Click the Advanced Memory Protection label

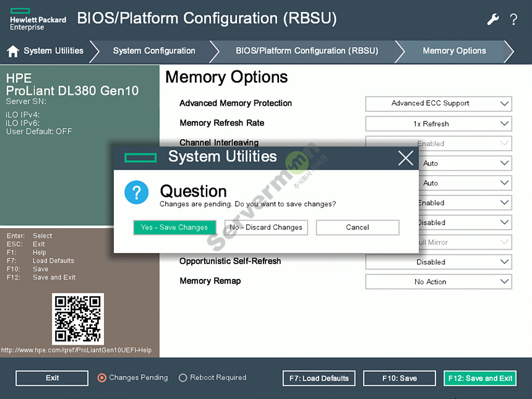click(236, 103)
